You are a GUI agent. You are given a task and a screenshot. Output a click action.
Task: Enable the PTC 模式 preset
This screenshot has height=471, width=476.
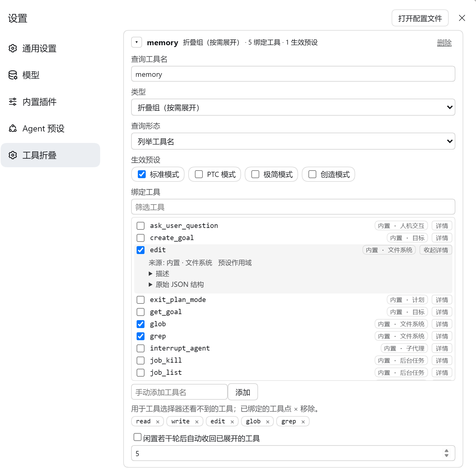click(x=199, y=174)
